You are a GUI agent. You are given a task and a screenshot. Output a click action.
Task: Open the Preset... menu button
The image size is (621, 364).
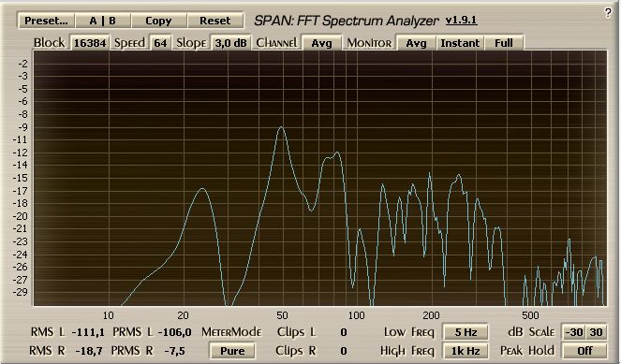tap(46, 21)
